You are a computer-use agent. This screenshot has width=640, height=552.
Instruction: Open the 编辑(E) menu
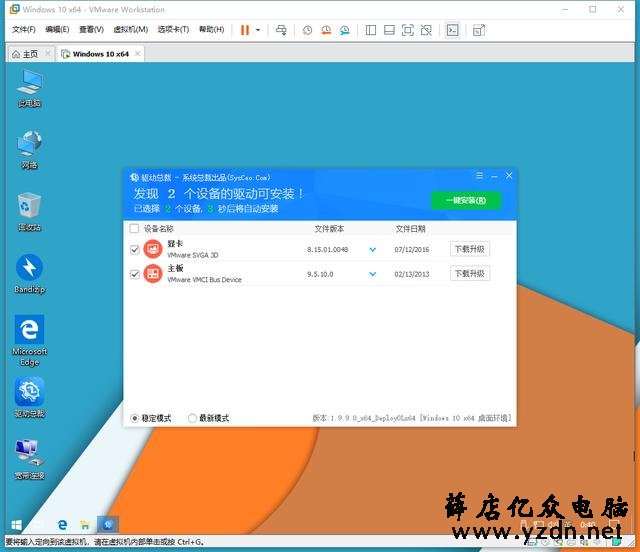(57, 29)
